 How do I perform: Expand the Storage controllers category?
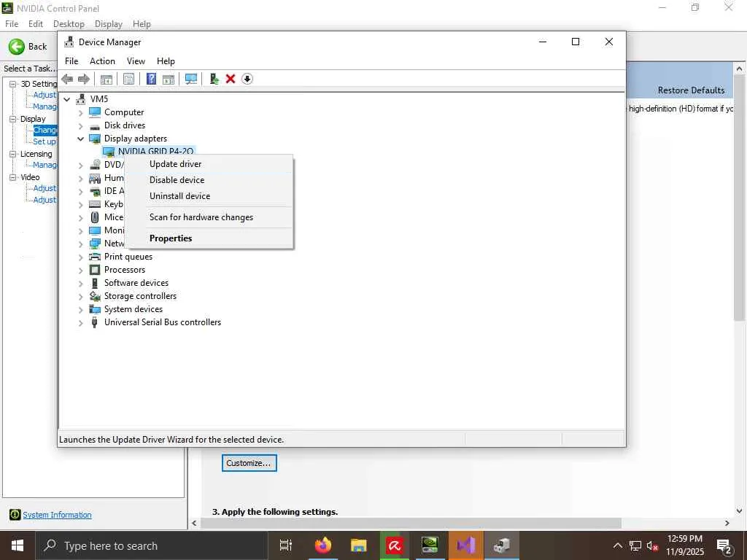[x=80, y=297]
